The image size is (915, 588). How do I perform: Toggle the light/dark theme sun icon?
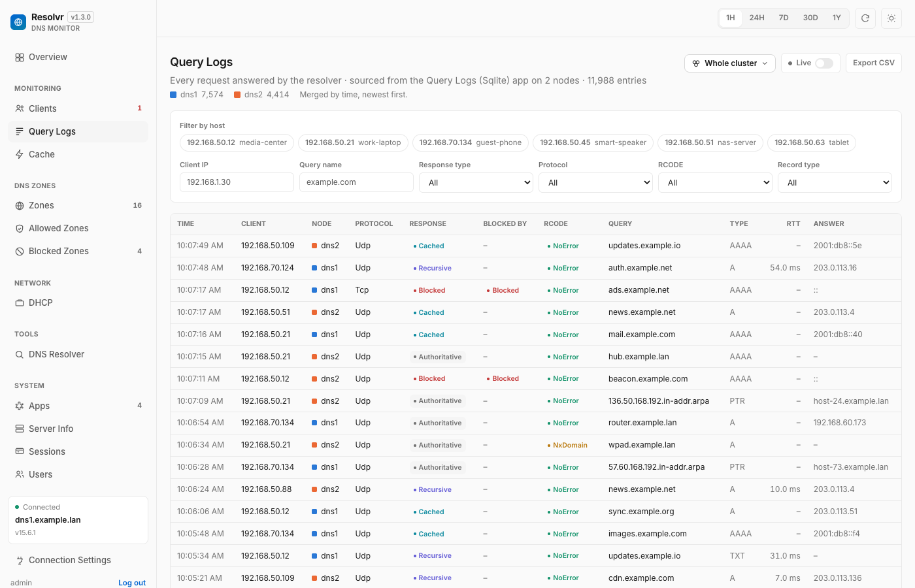(x=891, y=18)
